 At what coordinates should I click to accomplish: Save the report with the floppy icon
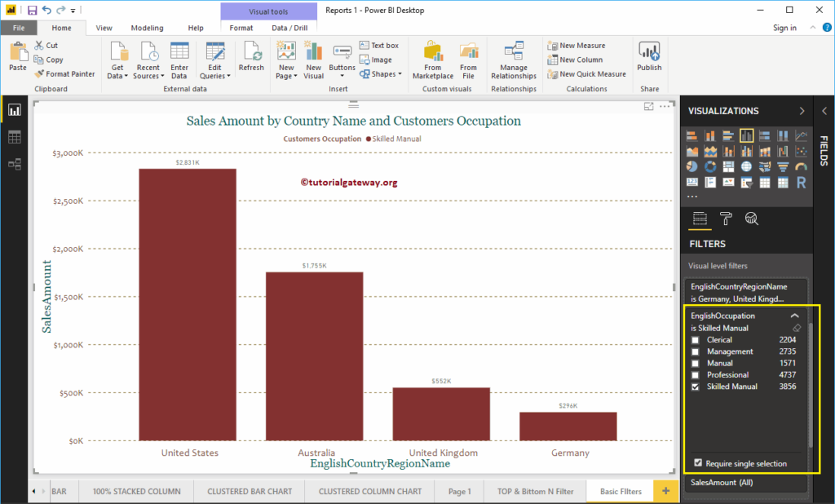pyautogui.click(x=32, y=10)
